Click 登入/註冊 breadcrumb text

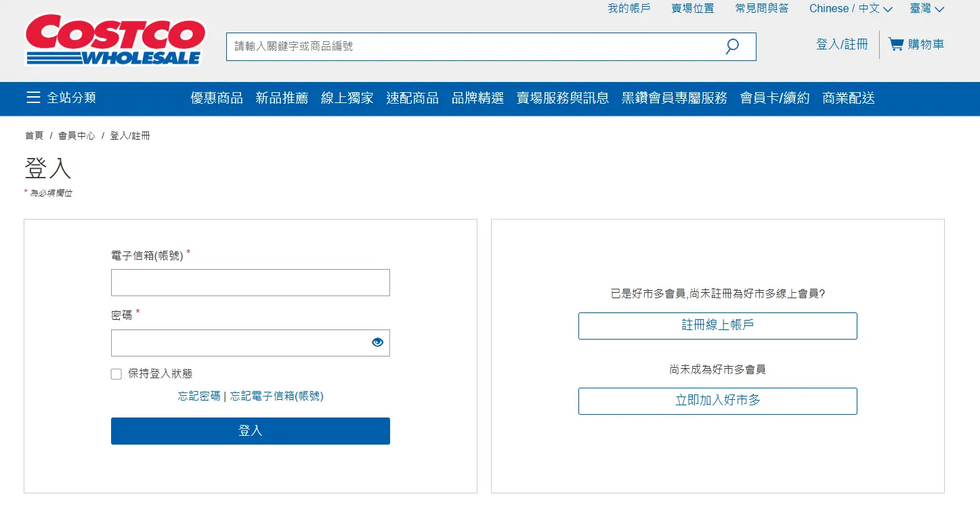pos(130,136)
